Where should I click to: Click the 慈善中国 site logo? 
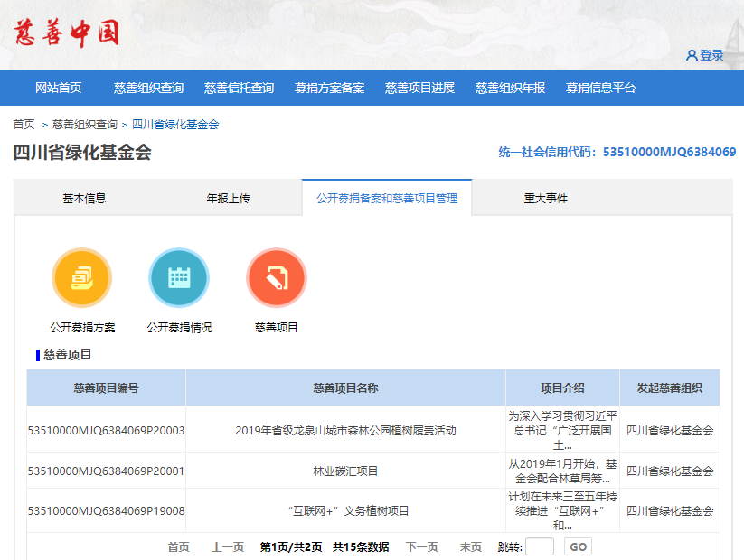tap(66, 33)
